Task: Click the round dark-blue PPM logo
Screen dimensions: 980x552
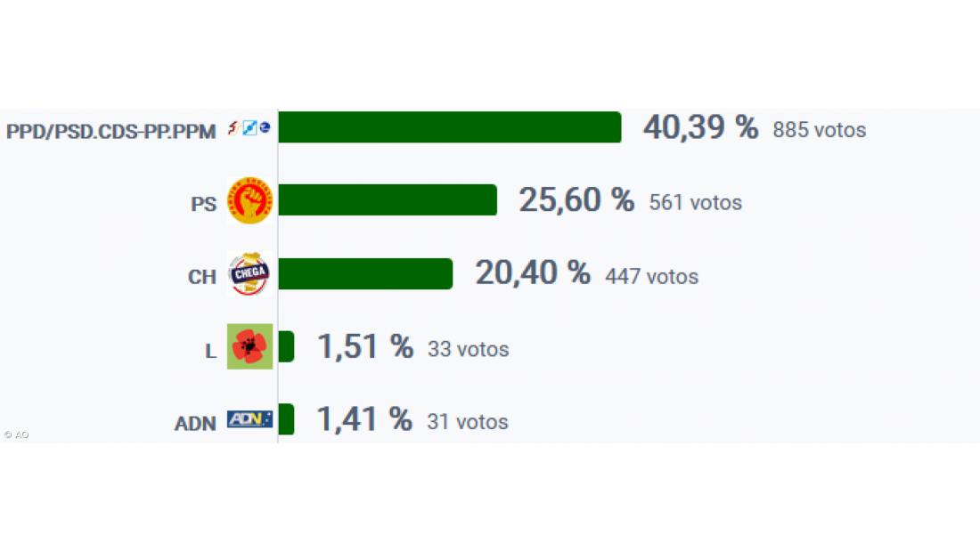Action: point(265,127)
